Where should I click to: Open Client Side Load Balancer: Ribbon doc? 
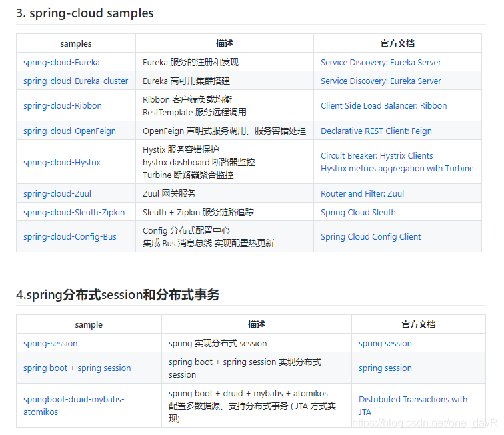tap(383, 106)
